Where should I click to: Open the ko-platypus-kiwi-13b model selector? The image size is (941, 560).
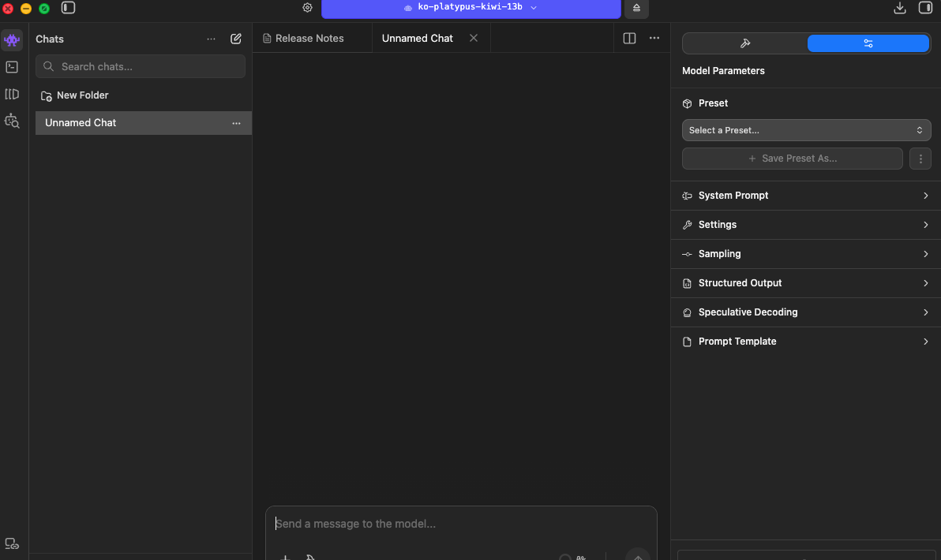(471, 8)
